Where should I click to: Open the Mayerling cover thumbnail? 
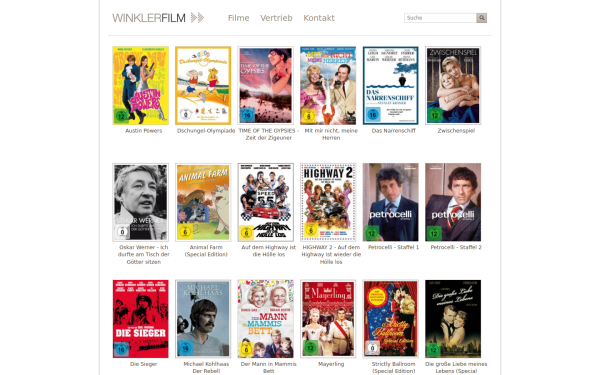click(x=328, y=319)
